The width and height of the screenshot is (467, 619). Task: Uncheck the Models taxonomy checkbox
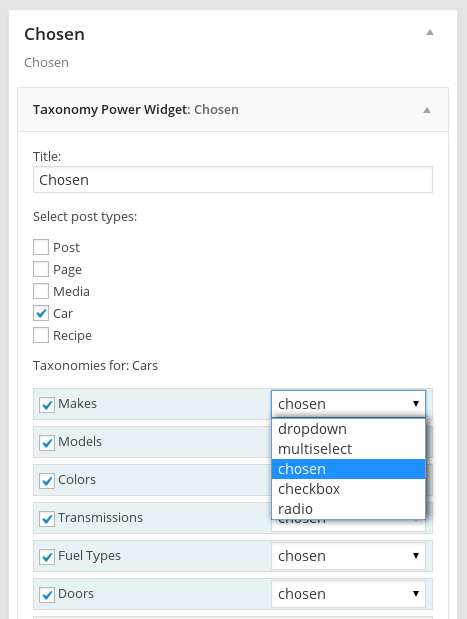pos(47,443)
